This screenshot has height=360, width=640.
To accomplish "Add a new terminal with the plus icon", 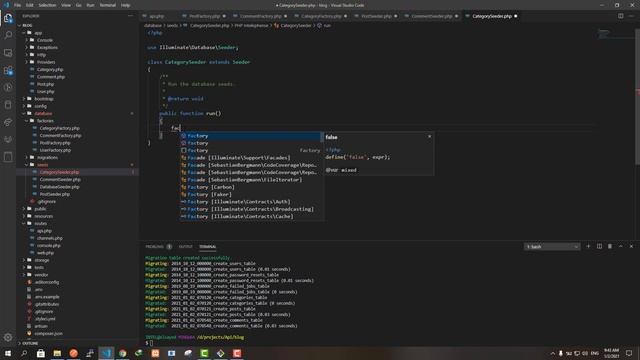I will (x=588, y=247).
